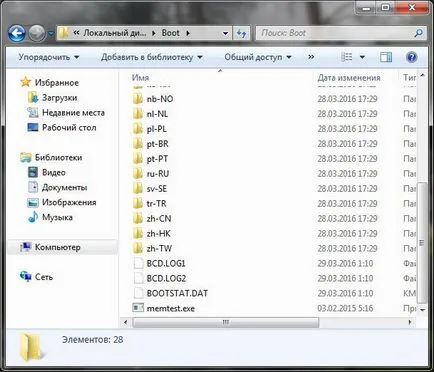Open Загрузки in the navigation pane
The width and height of the screenshot is (434, 372).
click(53, 97)
